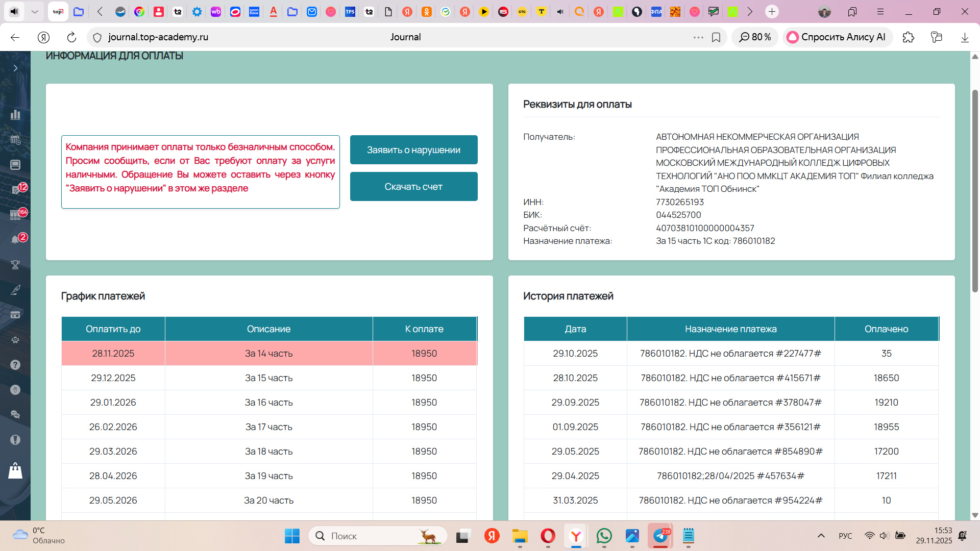Viewport: 980px width, 551px height.
Task: Open the 80% zoom level control
Action: coord(755,37)
